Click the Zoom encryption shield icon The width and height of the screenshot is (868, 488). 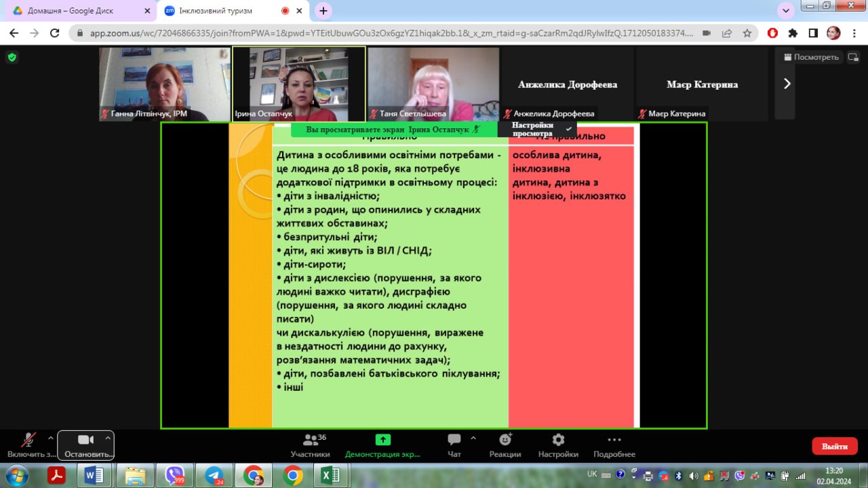pos(12,58)
